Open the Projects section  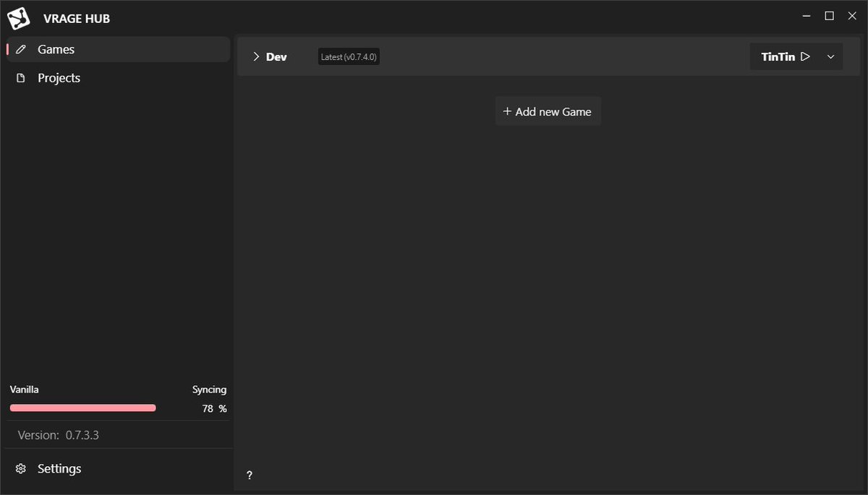tap(117, 78)
